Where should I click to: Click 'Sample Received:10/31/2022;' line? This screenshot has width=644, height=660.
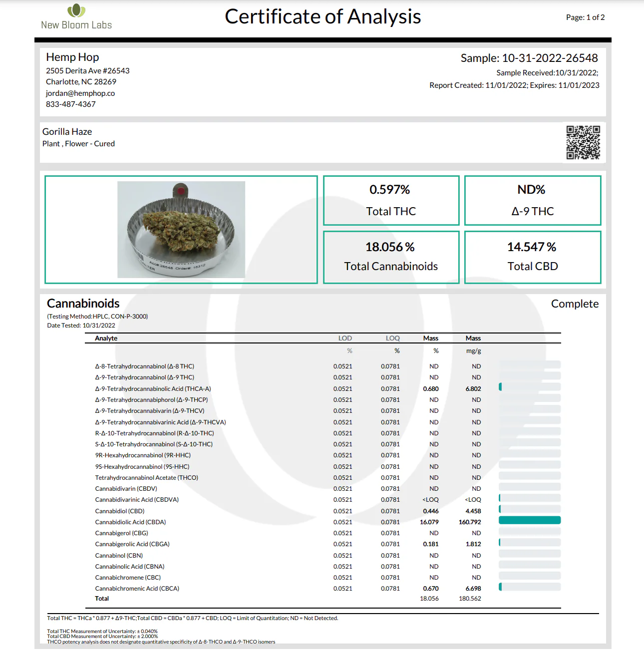pos(547,73)
